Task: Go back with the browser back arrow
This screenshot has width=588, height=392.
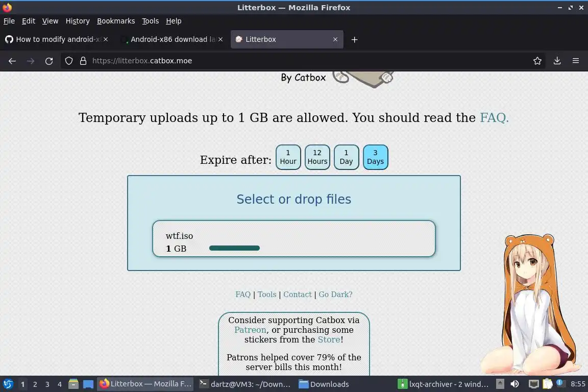Action: (12, 61)
